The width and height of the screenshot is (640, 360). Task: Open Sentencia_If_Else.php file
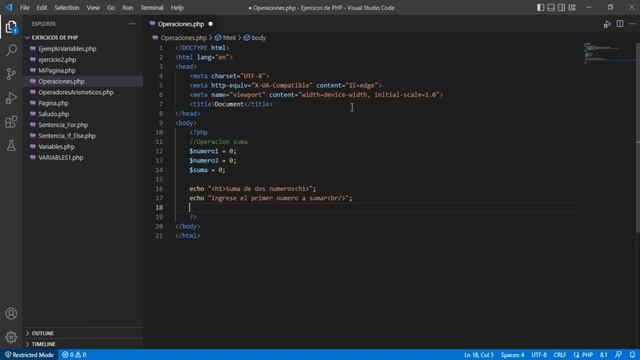[67, 136]
